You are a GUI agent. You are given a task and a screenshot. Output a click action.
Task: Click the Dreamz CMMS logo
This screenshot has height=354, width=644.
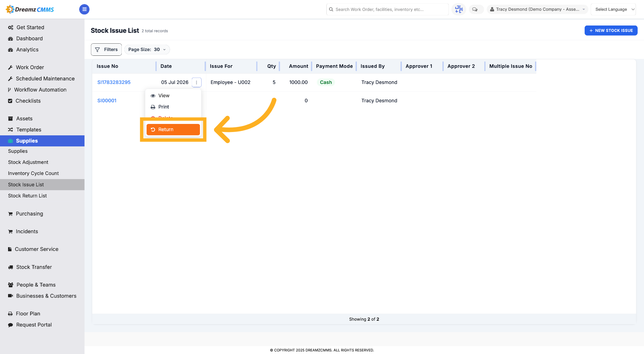tap(30, 9)
